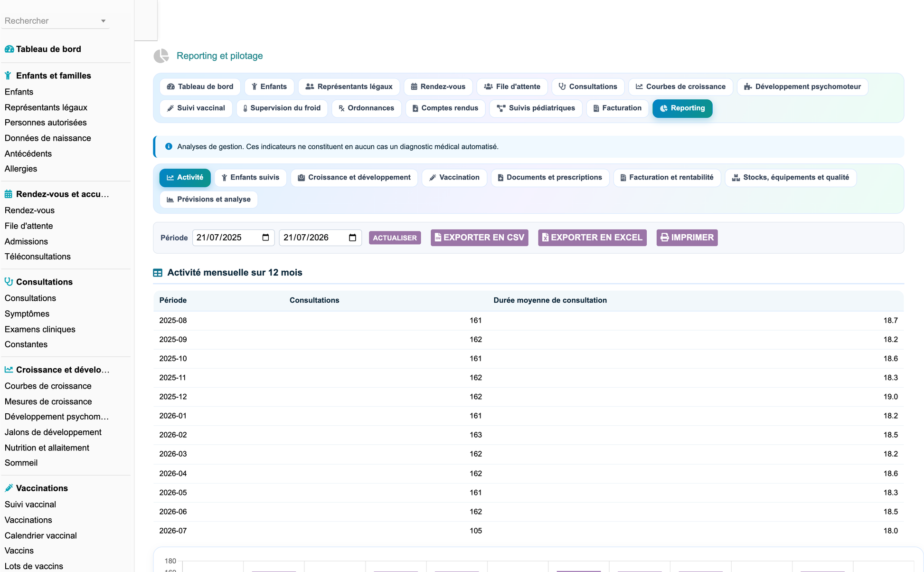Click Exporter en CSV button
Viewport: 924px width, 572px height.
click(479, 238)
